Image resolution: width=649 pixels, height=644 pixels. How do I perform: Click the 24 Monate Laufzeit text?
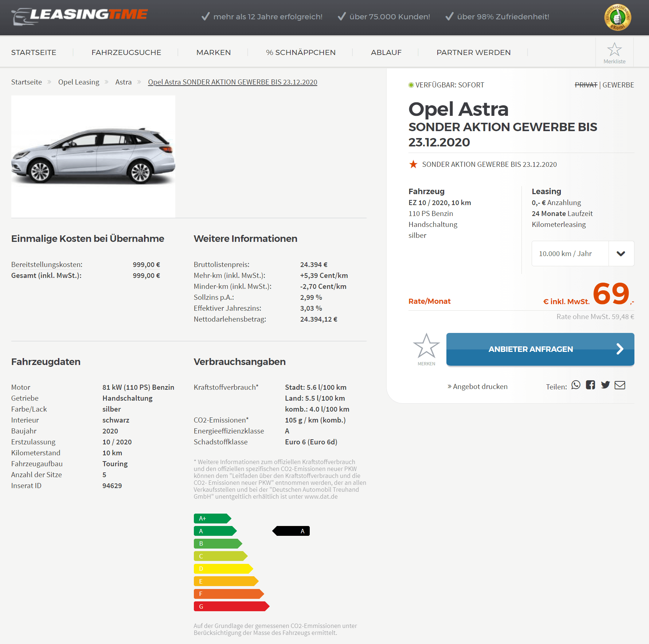[x=562, y=213]
